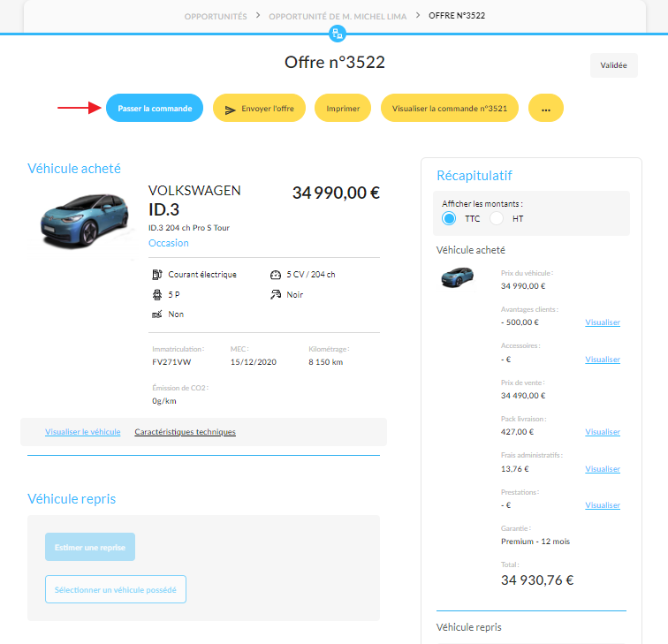Select HT amounts radio button
668x644 pixels.
pos(497,218)
